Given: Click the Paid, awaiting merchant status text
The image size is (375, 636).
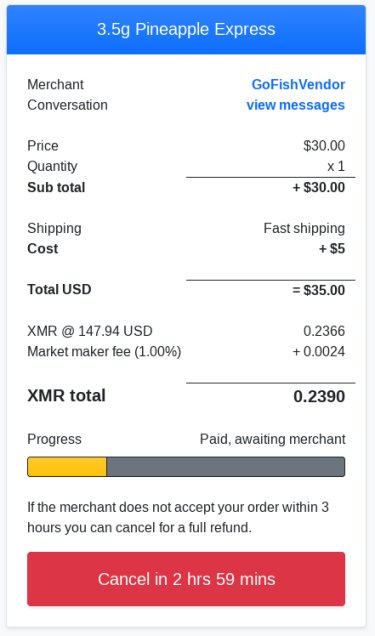Looking at the screenshot, I should pyautogui.click(x=272, y=439).
